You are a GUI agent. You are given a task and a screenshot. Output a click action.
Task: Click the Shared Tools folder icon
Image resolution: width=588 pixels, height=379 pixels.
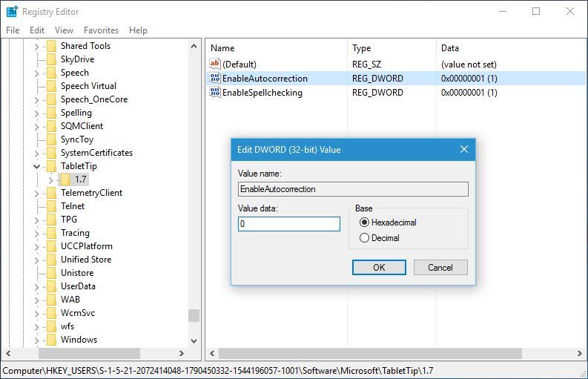(x=52, y=46)
